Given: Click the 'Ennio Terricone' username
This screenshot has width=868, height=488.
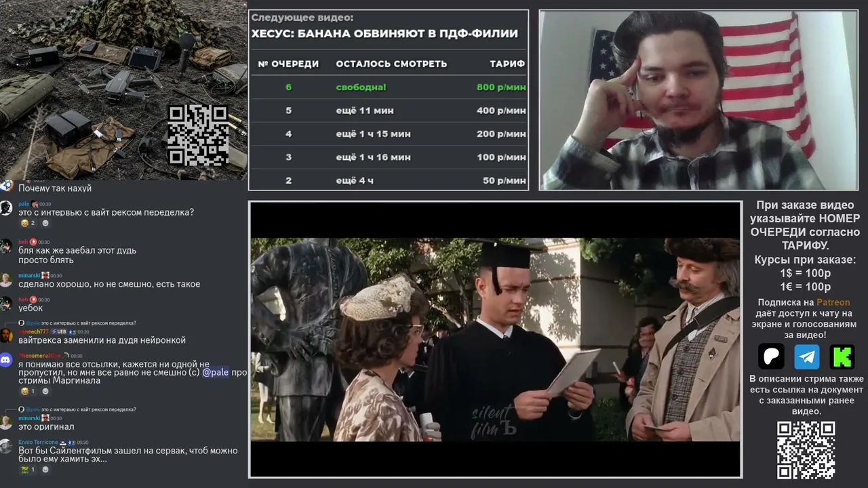Looking at the screenshot, I should pyautogui.click(x=38, y=442).
